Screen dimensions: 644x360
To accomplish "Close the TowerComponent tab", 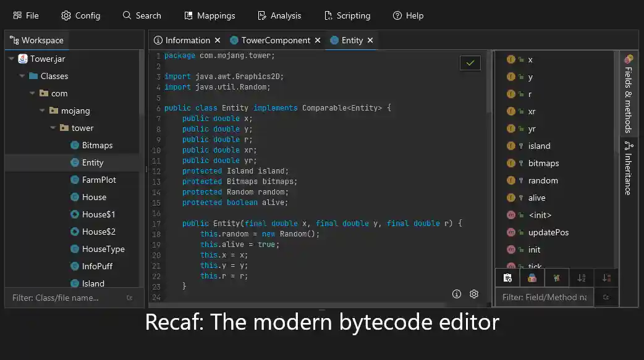I will click(x=318, y=40).
